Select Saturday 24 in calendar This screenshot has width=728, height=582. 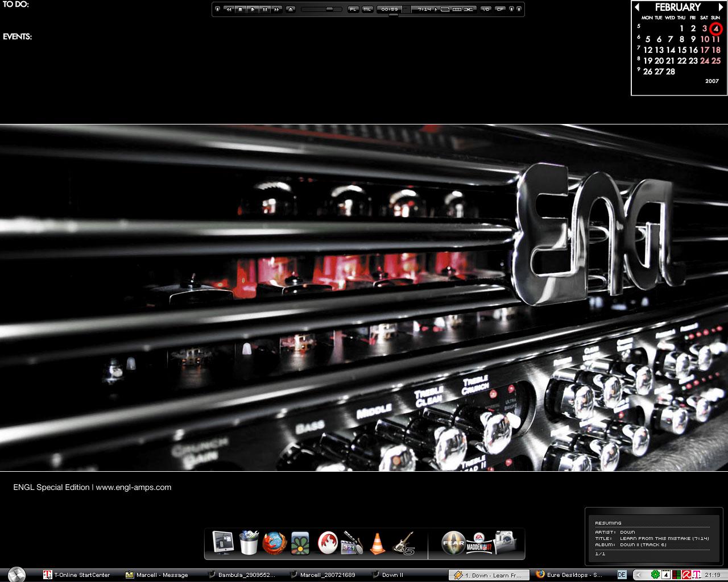705,61
